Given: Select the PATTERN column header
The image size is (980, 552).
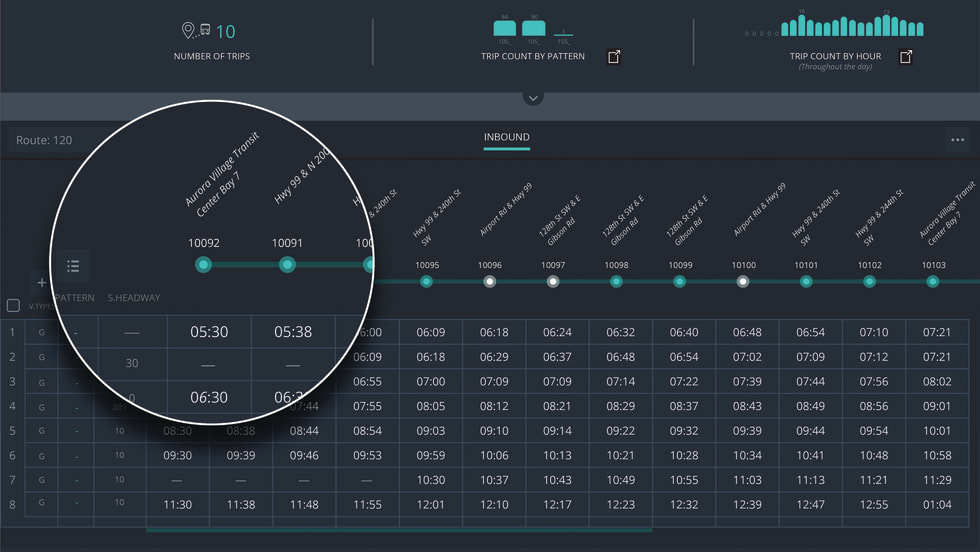Looking at the screenshot, I should pyautogui.click(x=74, y=298).
